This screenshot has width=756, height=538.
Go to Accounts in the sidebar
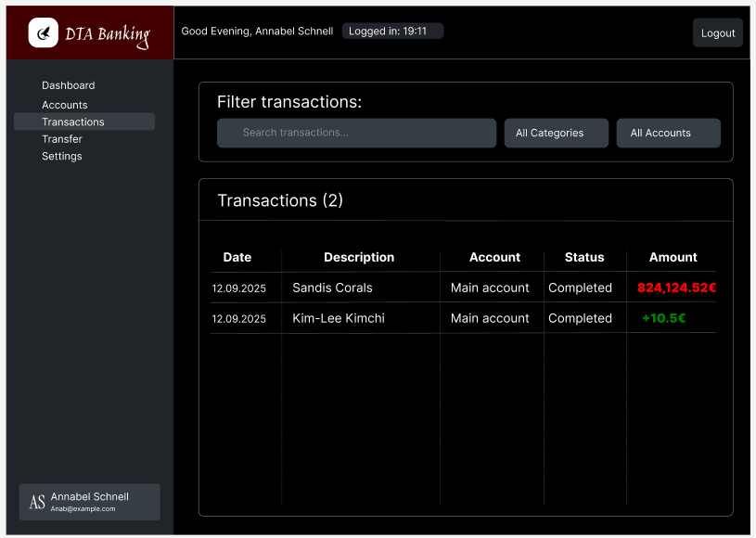coord(64,105)
